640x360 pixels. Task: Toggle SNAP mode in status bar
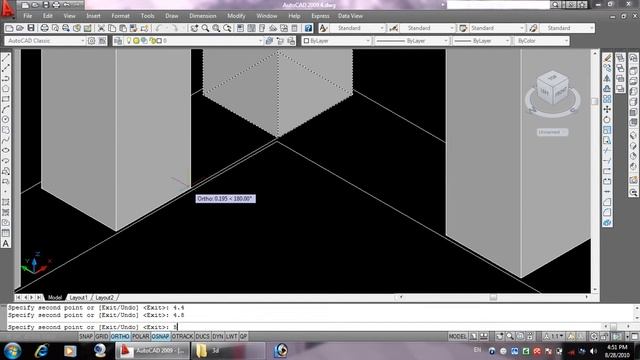[x=86, y=336]
